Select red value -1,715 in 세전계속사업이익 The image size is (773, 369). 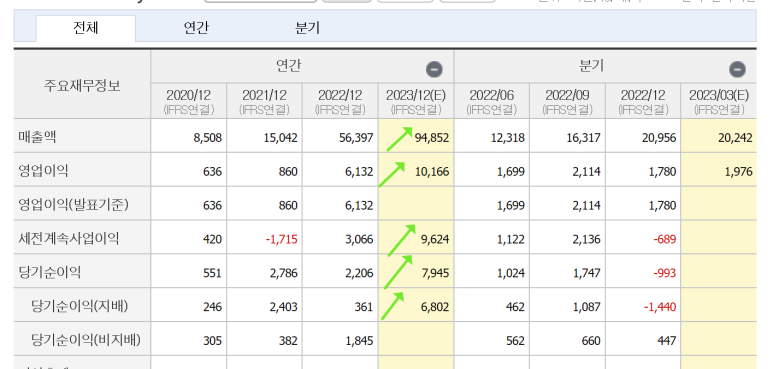[x=281, y=240]
